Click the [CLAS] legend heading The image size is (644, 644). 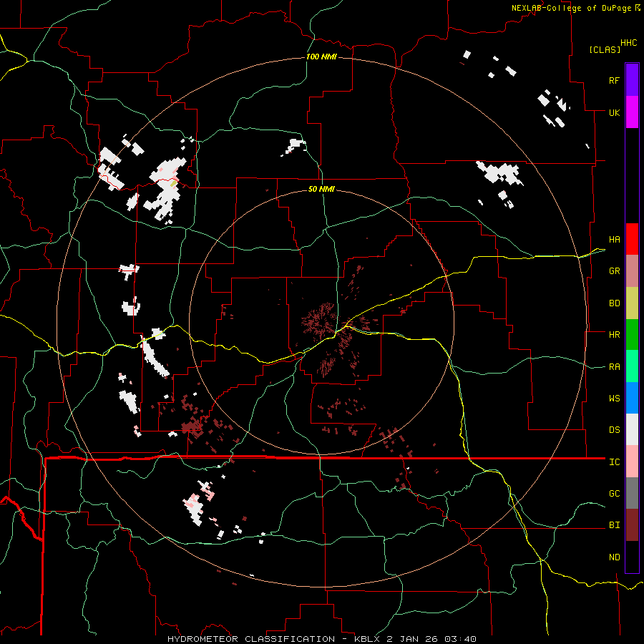click(x=605, y=49)
